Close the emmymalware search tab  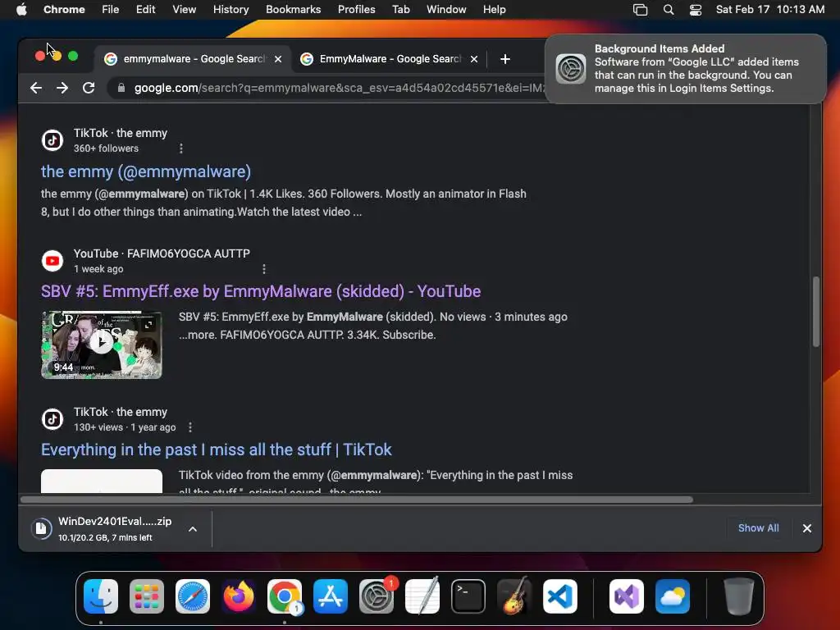pos(278,59)
